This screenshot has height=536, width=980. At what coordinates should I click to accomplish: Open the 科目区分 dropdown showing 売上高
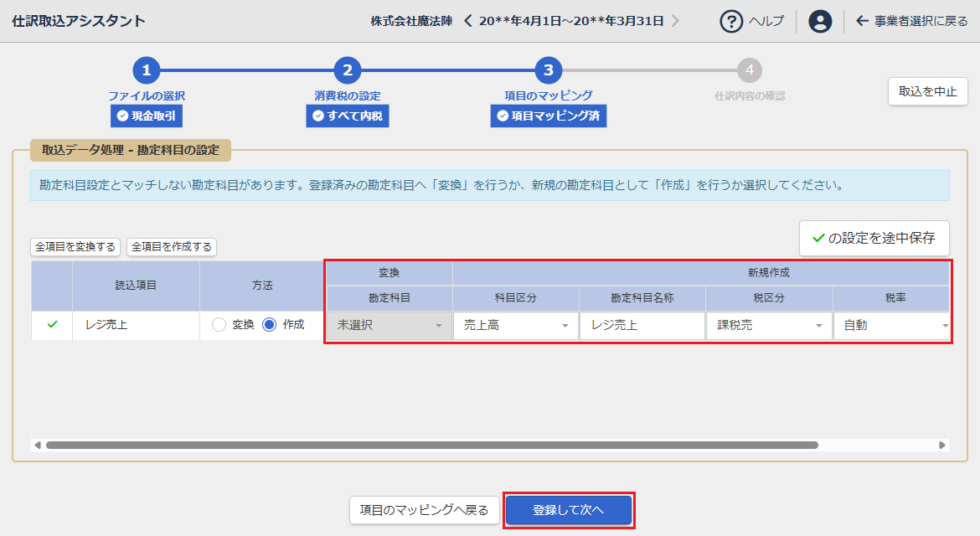515,325
